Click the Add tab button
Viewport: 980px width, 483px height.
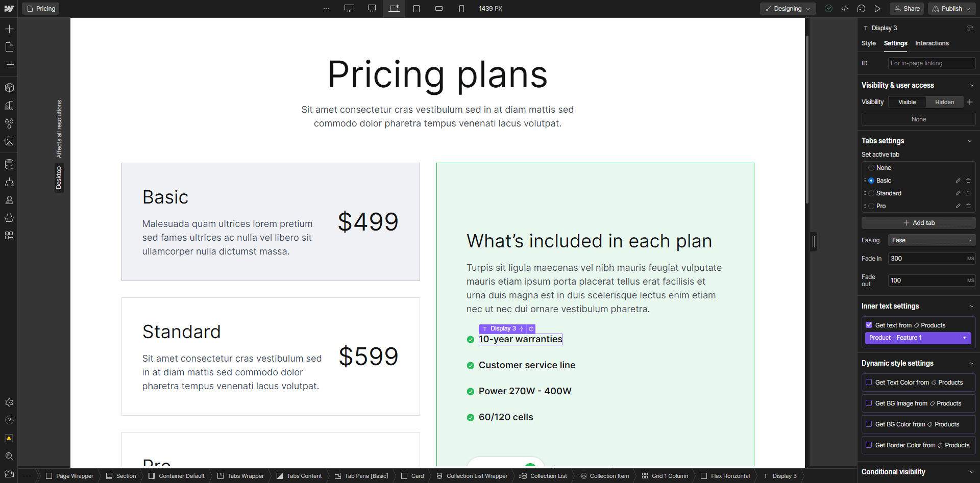[918, 222]
